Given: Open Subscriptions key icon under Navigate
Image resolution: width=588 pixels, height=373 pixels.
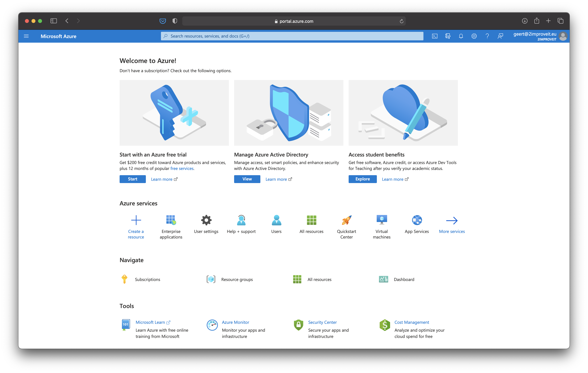Looking at the screenshot, I should [124, 279].
